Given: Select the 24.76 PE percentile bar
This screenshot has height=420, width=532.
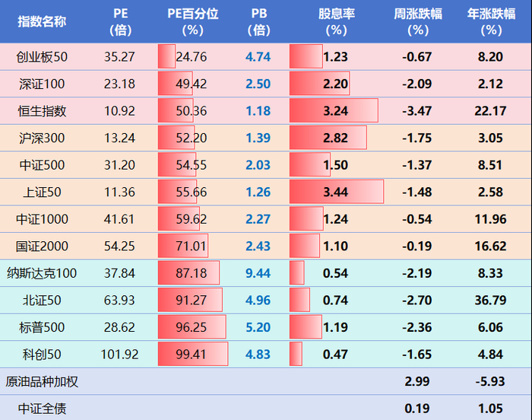Looking at the screenshot, I should tap(166, 56).
